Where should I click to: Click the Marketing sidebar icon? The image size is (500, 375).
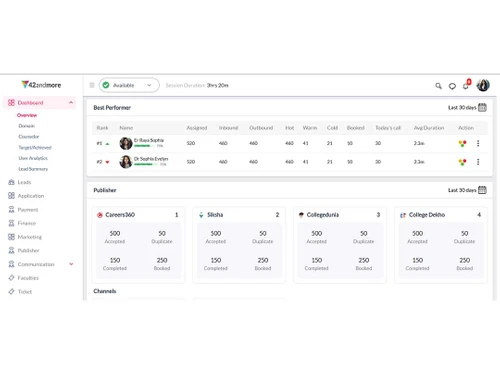tap(11, 237)
